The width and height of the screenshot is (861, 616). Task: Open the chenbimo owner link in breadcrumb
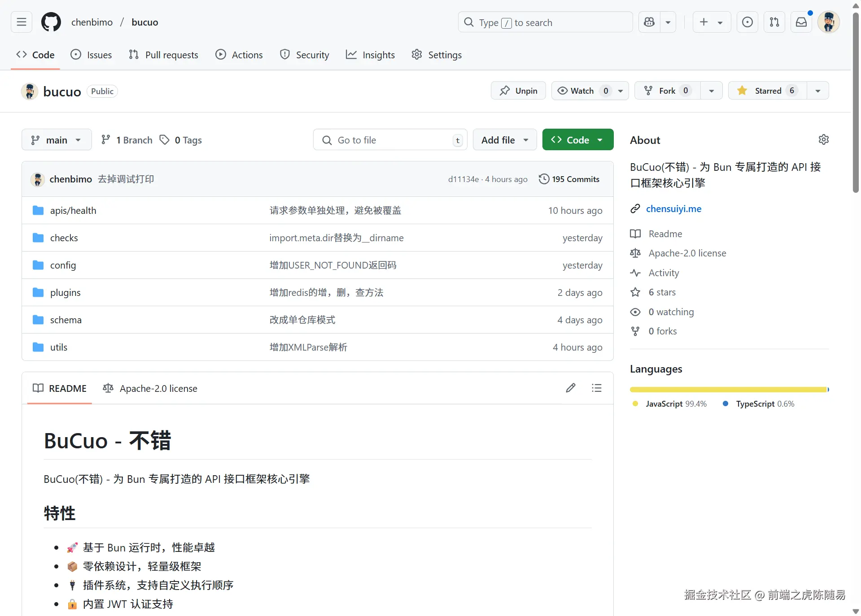pyautogui.click(x=92, y=22)
